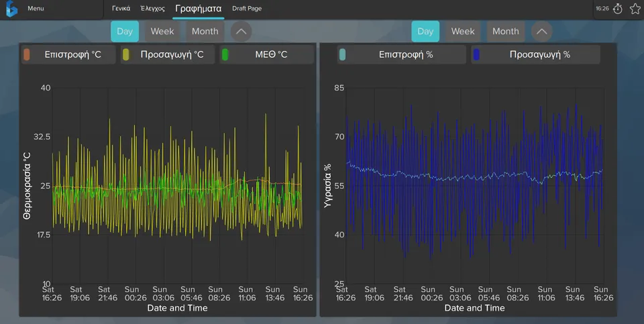
Task: Toggle ΜΕΘ °C series visibility
Action: coord(266,54)
